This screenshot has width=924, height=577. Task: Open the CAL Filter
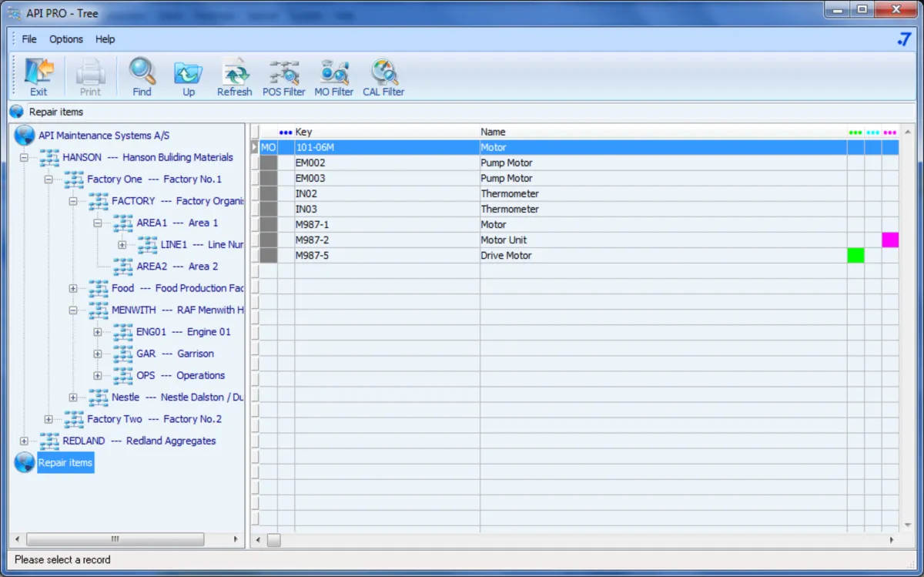coord(383,77)
